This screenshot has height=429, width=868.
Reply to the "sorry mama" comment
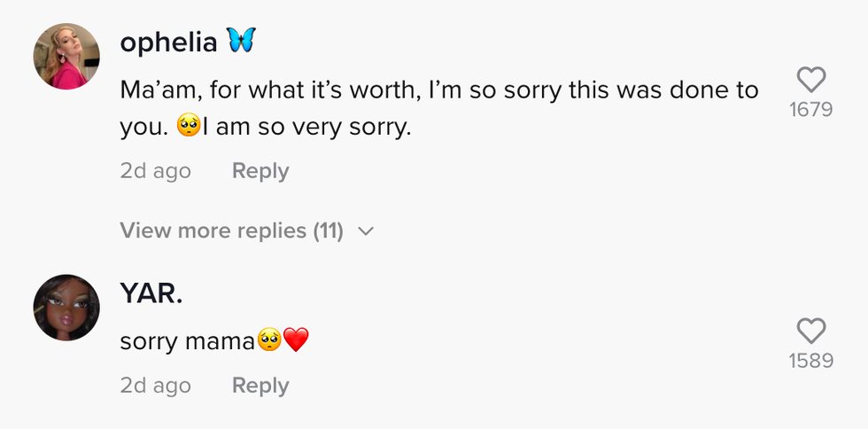260,386
